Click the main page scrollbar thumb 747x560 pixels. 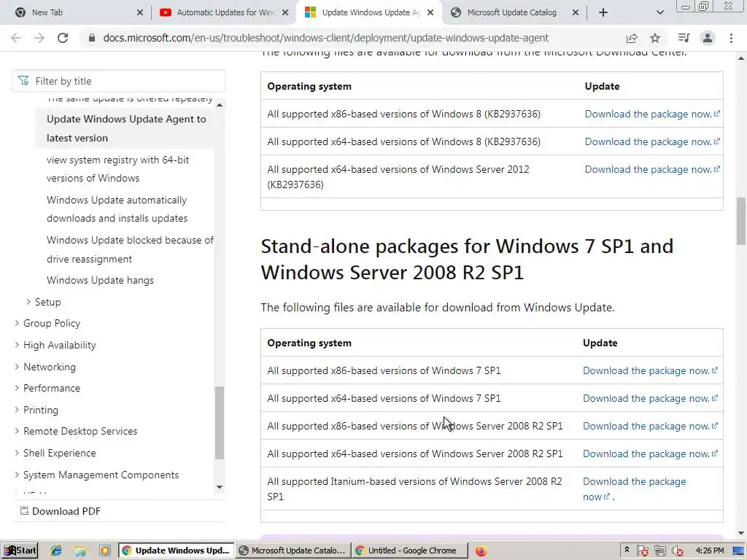741,222
